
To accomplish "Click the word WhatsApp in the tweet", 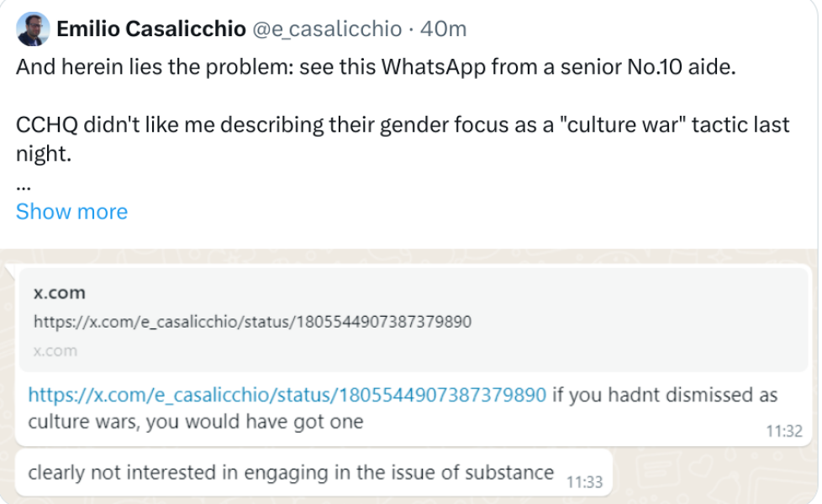I will (433, 68).
